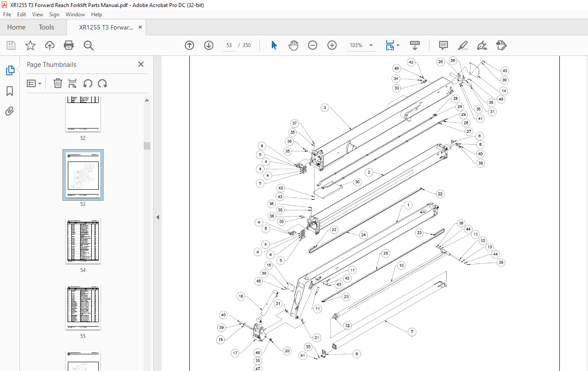Viewport: 588px width, 371px height.
Task: Collapse the navigation pane arrow
Action: (158, 217)
